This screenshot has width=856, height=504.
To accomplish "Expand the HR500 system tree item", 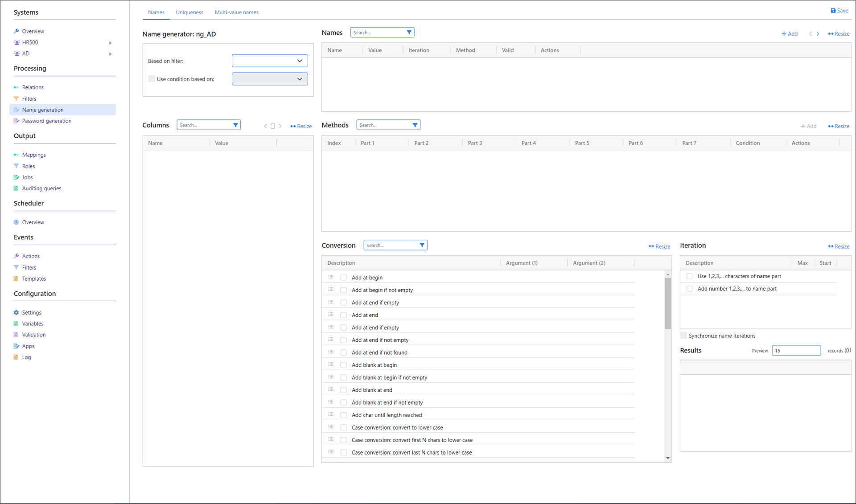I will 110,43.
